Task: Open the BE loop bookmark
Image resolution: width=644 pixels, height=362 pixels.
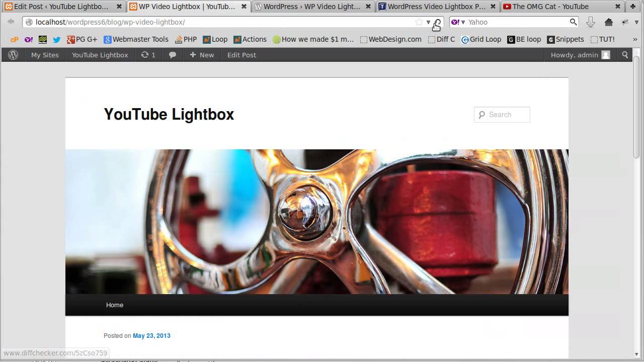Action: coord(524,39)
